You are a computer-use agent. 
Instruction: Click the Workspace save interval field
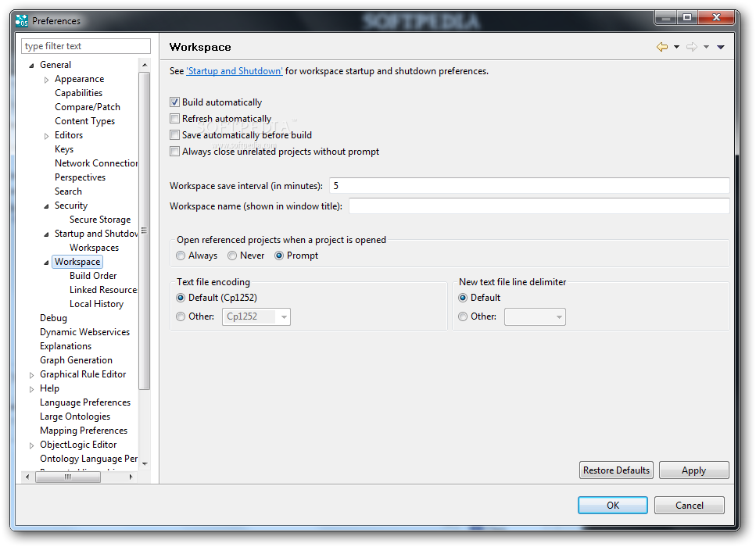tap(529, 186)
